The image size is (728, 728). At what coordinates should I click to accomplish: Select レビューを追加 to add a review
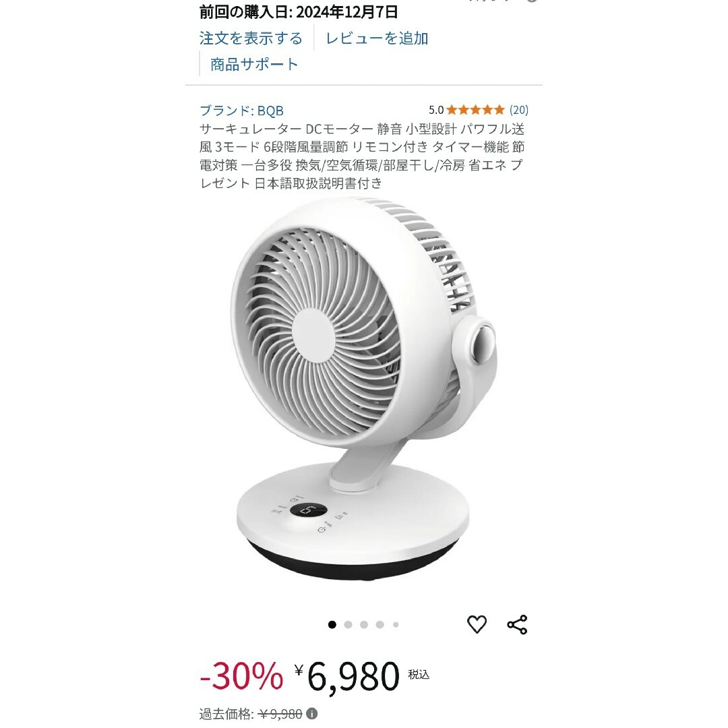(x=377, y=38)
